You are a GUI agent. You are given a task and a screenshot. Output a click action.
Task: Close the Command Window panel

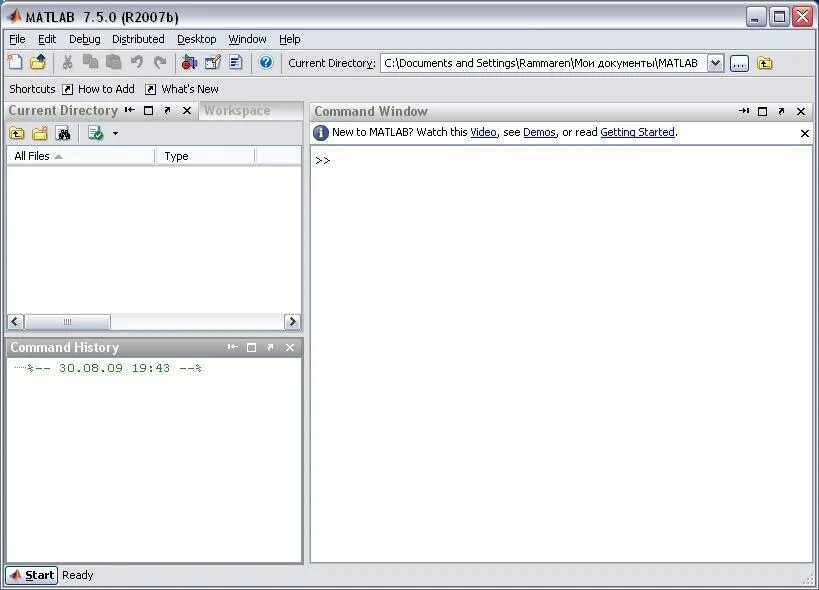coord(801,112)
